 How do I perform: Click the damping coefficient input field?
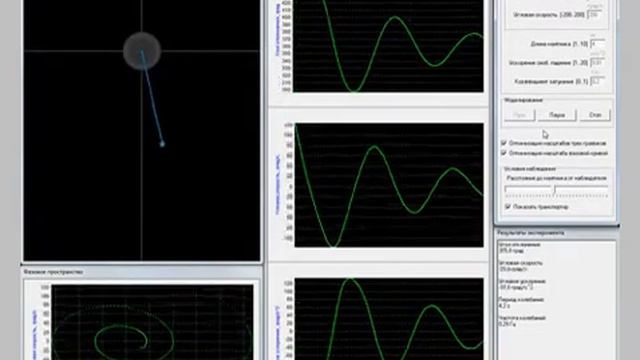tap(597, 81)
